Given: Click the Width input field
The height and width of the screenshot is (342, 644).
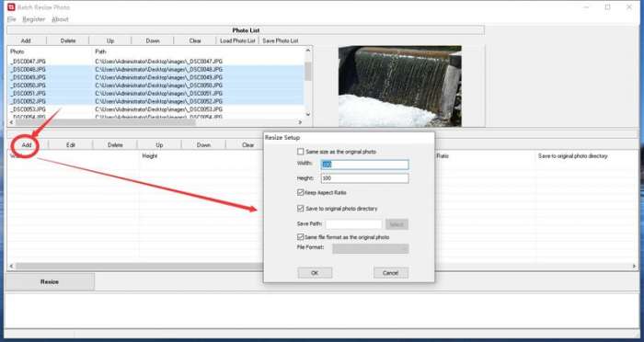Looking at the screenshot, I should click(x=364, y=165).
